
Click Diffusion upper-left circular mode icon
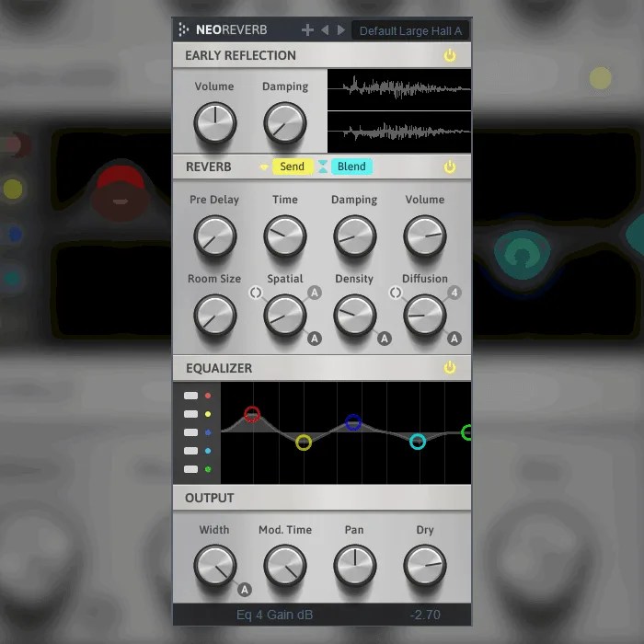click(396, 293)
